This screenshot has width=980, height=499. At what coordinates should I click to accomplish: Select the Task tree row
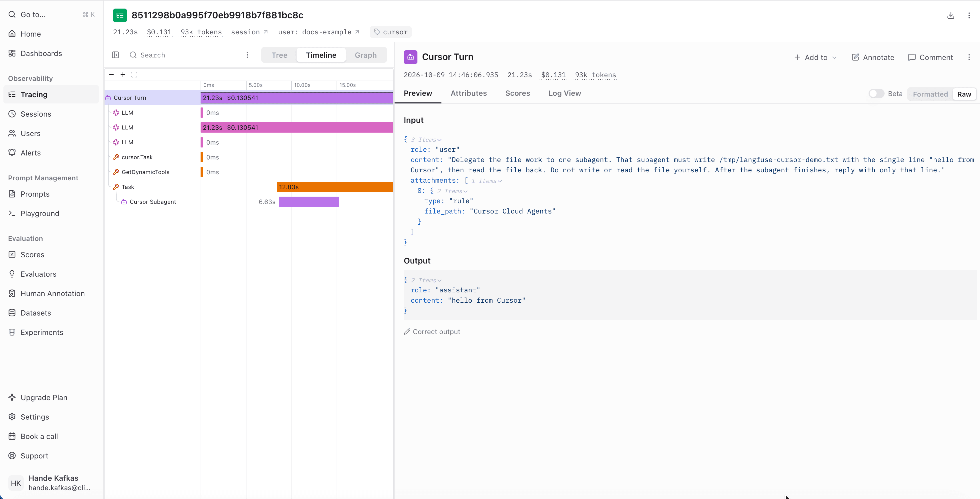tap(153, 187)
